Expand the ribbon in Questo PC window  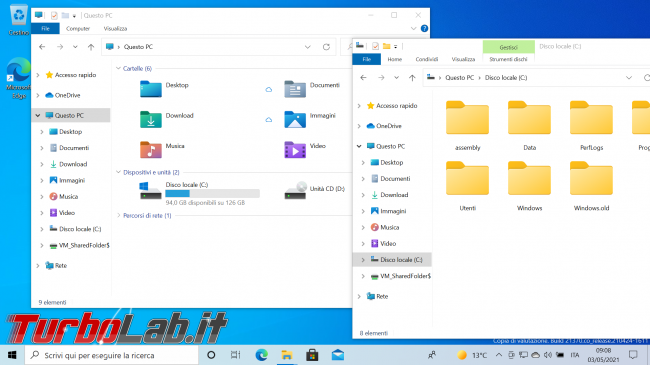point(413,28)
